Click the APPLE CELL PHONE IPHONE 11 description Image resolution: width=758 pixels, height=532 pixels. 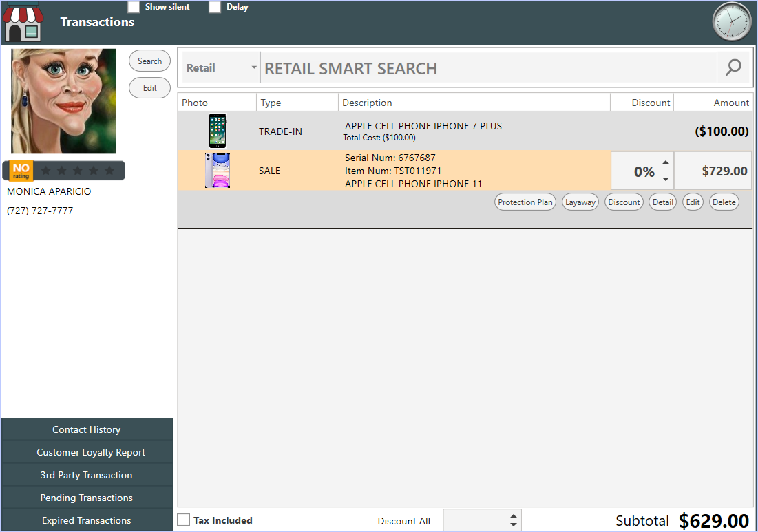click(413, 184)
